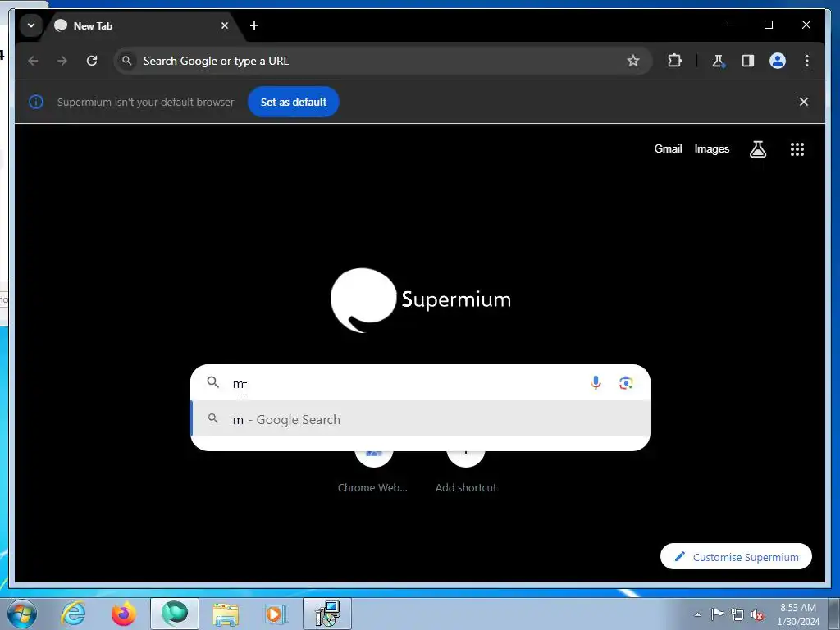Click the search magnifier in address bar
The width and height of the screenshot is (840, 630).
coord(127,61)
